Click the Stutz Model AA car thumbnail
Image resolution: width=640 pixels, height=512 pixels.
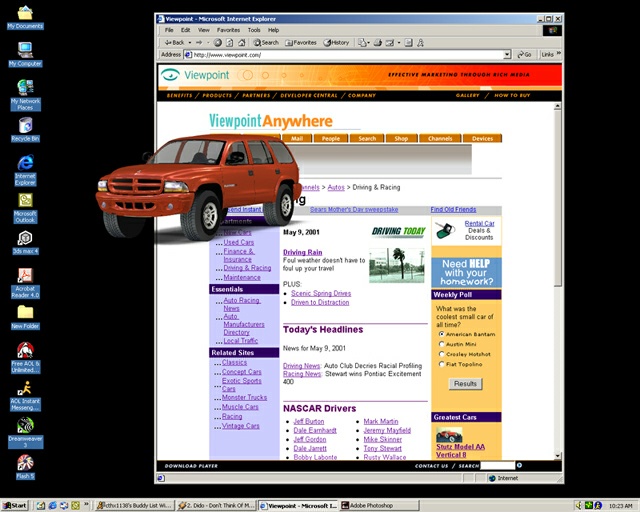(x=449, y=434)
